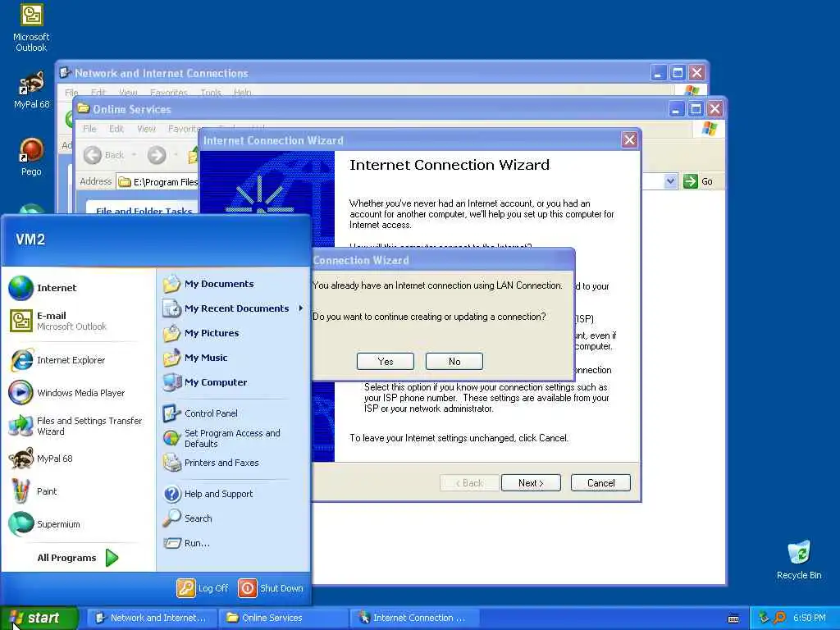Image resolution: width=840 pixels, height=630 pixels.
Task: Open address bar dropdown in Online Services
Action: pos(670,181)
